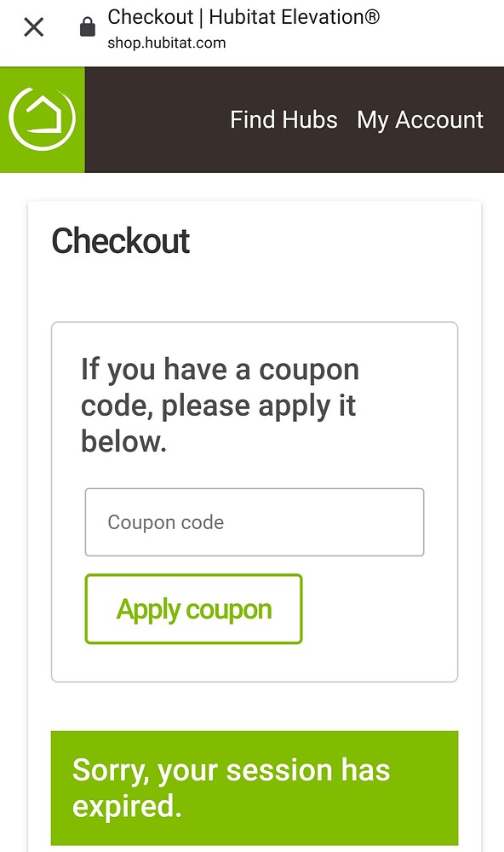This screenshot has height=852, width=504.
Task: Click the padlock security icon in the address bar
Action: coord(85,26)
